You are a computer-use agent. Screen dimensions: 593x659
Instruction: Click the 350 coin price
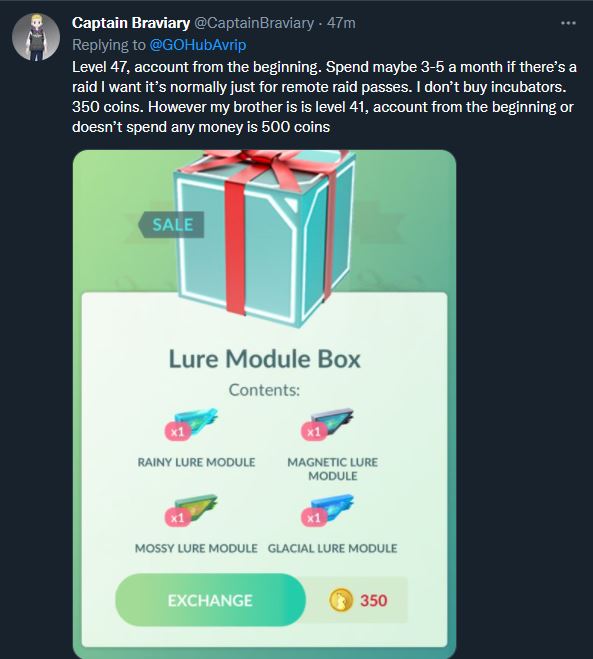coord(373,600)
